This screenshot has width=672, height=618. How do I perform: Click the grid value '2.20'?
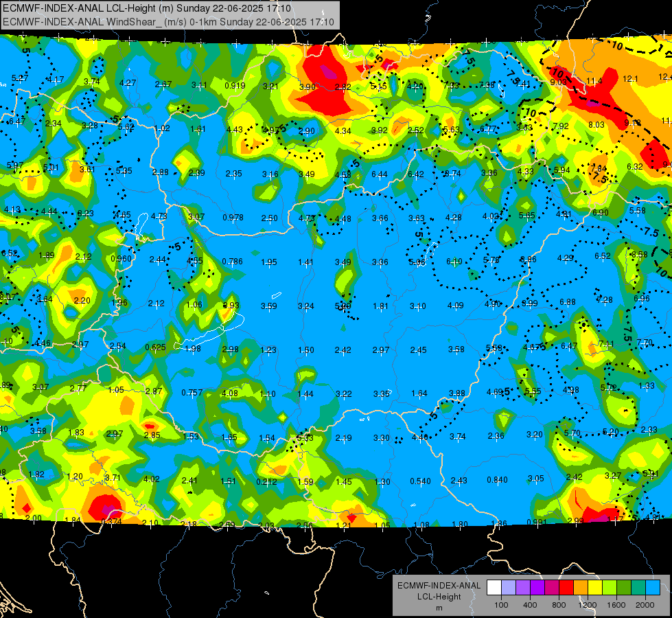pyautogui.click(x=82, y=301)
